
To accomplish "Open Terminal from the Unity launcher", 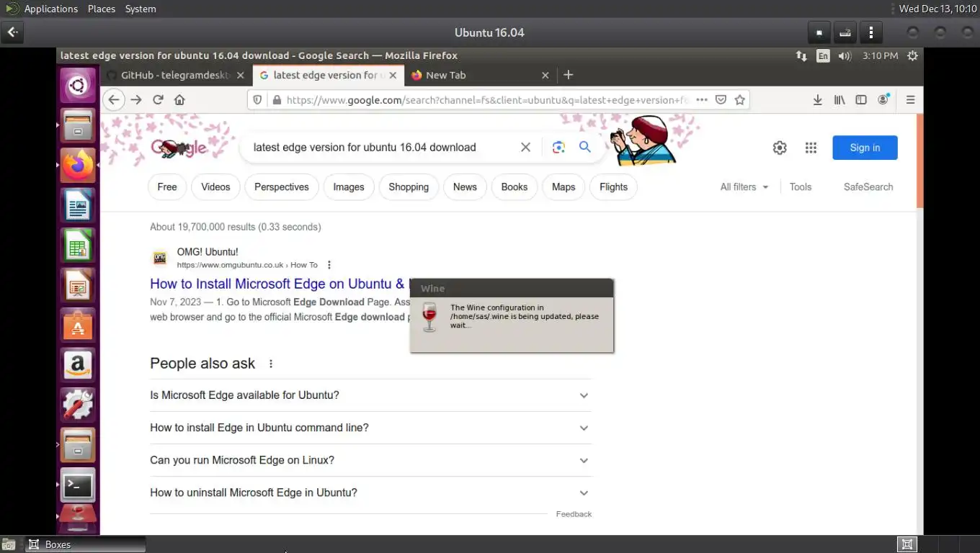I will (78, 486).
